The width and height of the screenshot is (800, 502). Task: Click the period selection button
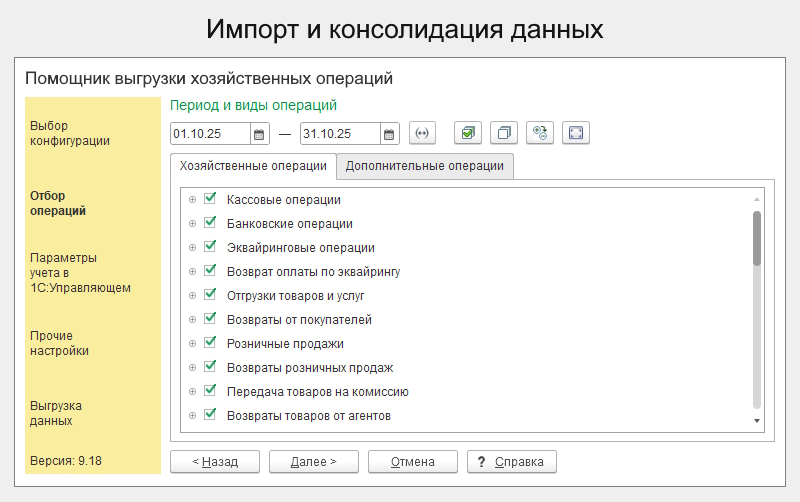click(423, 133)
